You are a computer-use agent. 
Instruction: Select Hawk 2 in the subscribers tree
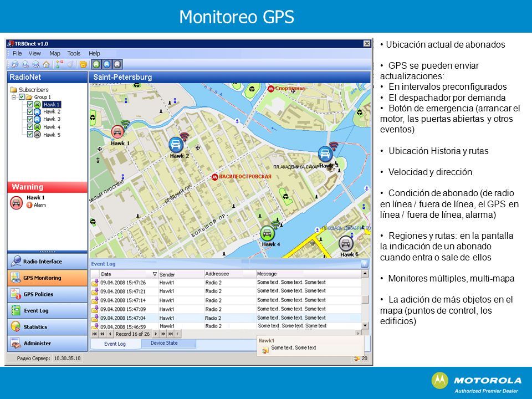coord(52,111)
